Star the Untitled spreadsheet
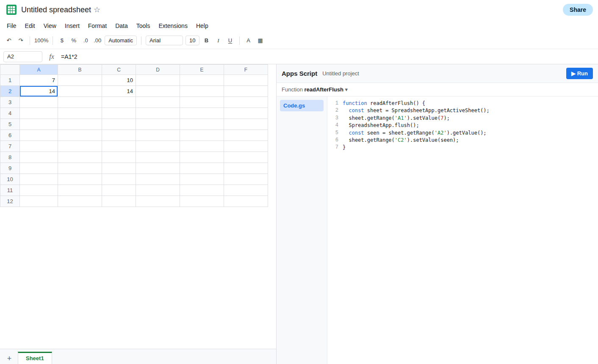Viewport: 598px width, 364px height. click(97, 10)
